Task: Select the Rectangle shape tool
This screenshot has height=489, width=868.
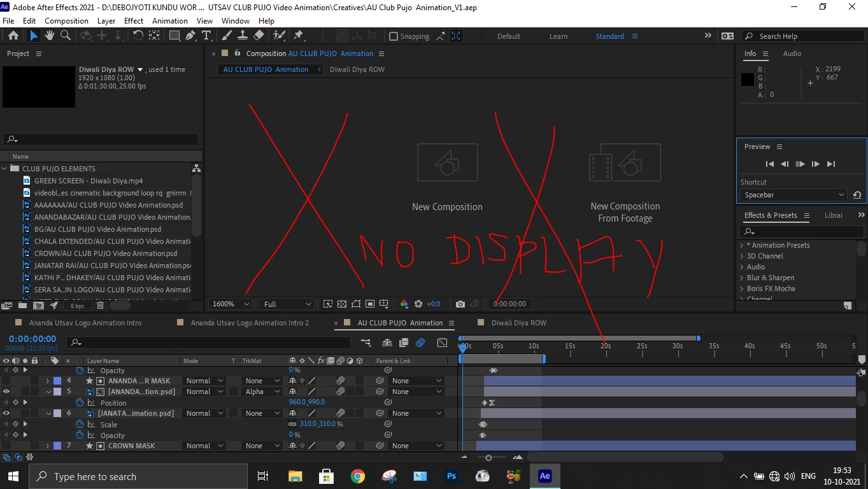Action: coord(174,36)
